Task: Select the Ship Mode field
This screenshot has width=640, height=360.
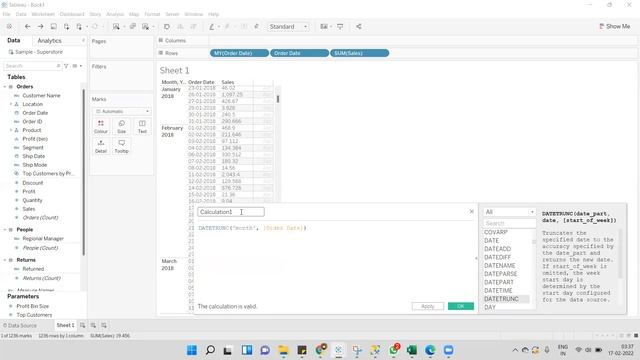Action: pos(35,165)
